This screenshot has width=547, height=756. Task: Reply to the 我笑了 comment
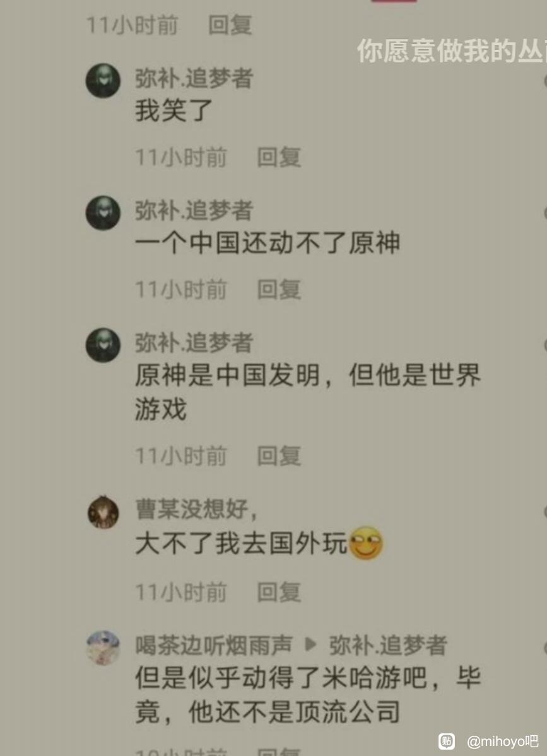click(x=279, y=157)
